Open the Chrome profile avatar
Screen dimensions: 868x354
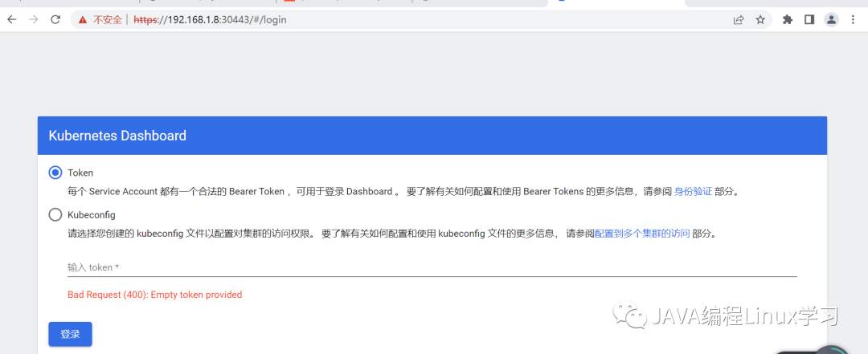tap(832, 20)
